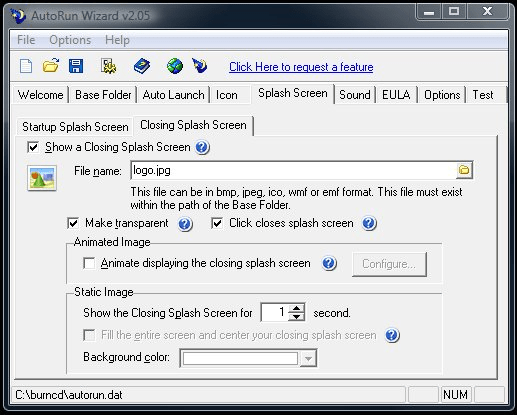Screen dimensions: 517x415
Task: Maximize the AutoRun Wizard window
Action: [x=454, y=12]
